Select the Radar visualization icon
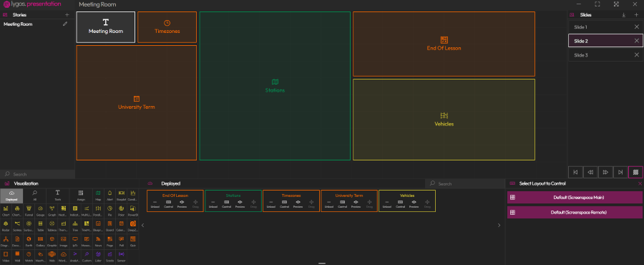The image size is (644, 265). pyautogui.click(x=6, y=226)
